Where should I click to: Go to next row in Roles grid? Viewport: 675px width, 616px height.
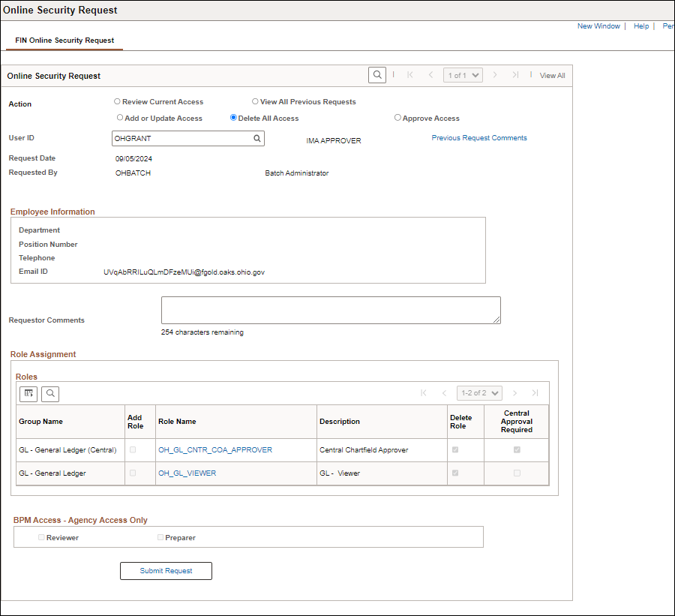(x=515, y=393)
